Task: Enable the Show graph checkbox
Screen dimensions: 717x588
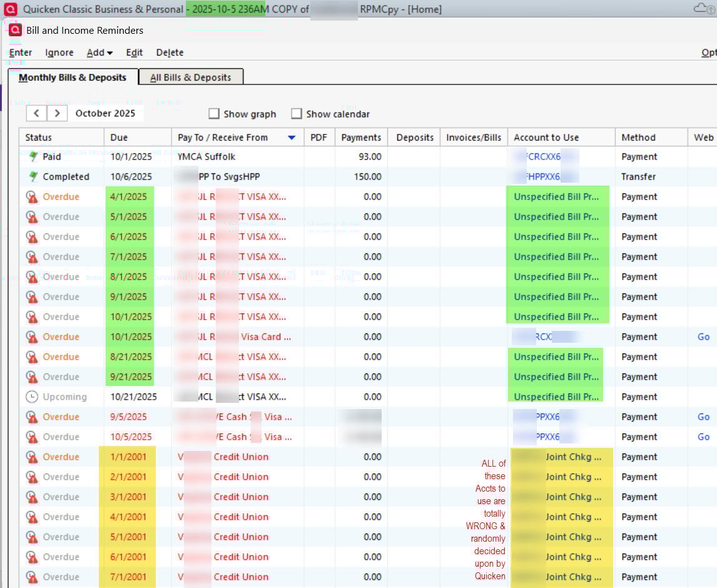Action: (x=213, y=113)
